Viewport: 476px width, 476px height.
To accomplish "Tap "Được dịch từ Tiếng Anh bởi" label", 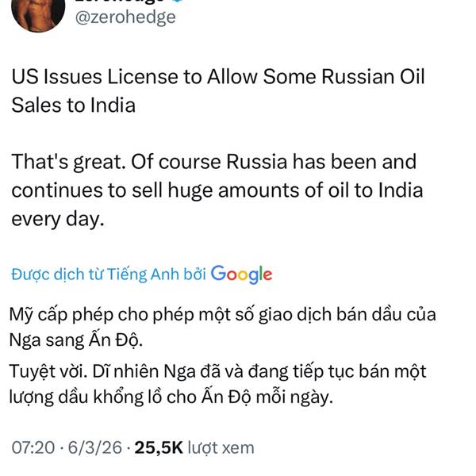I will 109,274.
